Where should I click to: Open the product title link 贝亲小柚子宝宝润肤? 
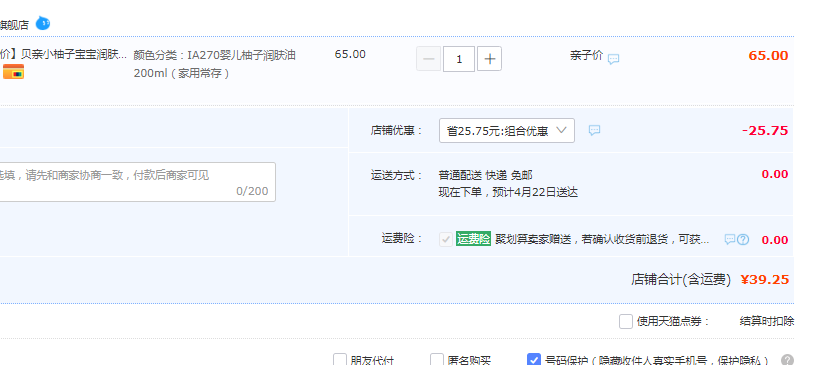[x=63, y=55]
